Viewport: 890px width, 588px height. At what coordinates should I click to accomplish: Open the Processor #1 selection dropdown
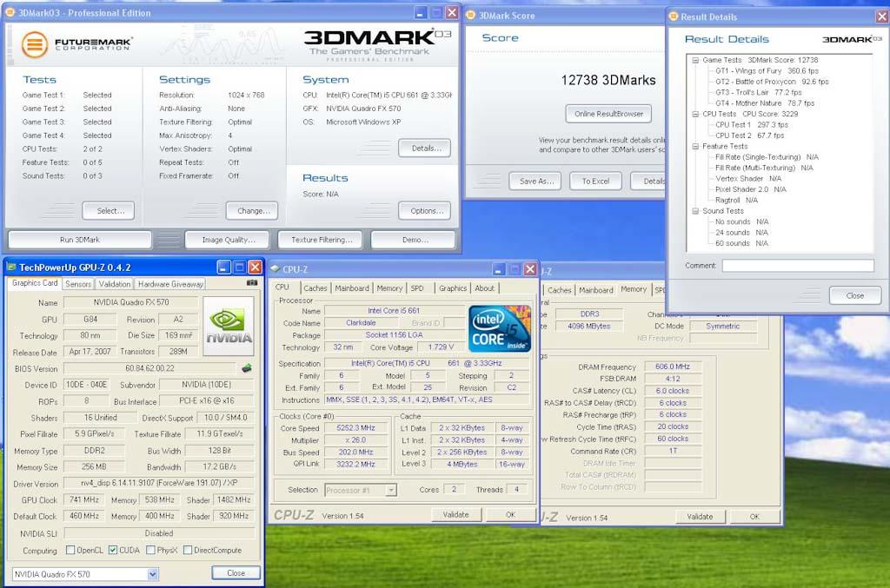(x=390, y=490)
